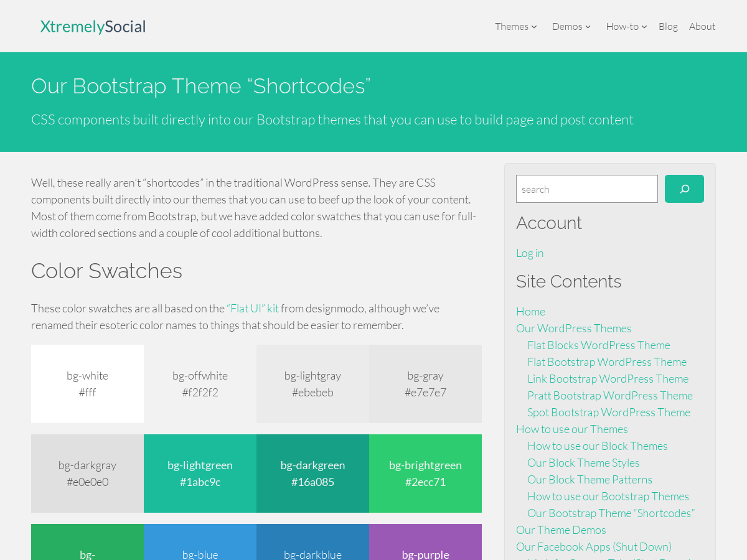Focus the sidebar search input field
This screenshot has width=747, height=560.
pyautogui.click(x=587, y=189)
